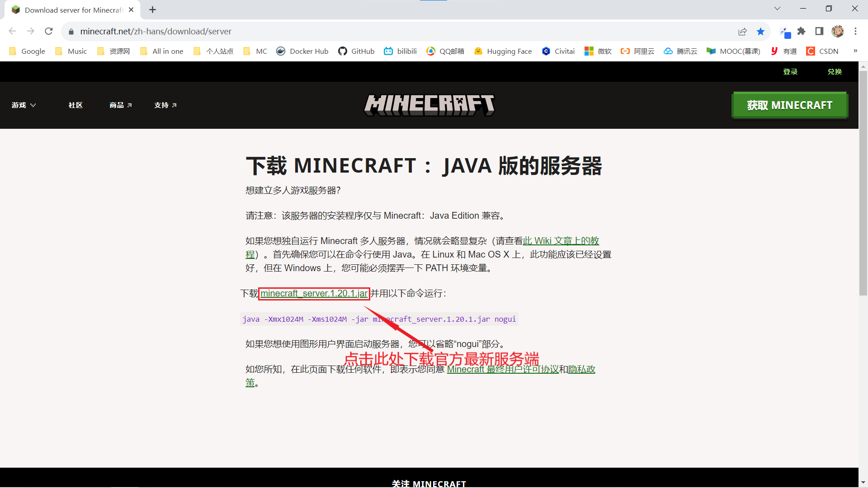Open the tab search dropdown arrow
Viewport: 868px width, 488px height.
(x=777, y=9)
